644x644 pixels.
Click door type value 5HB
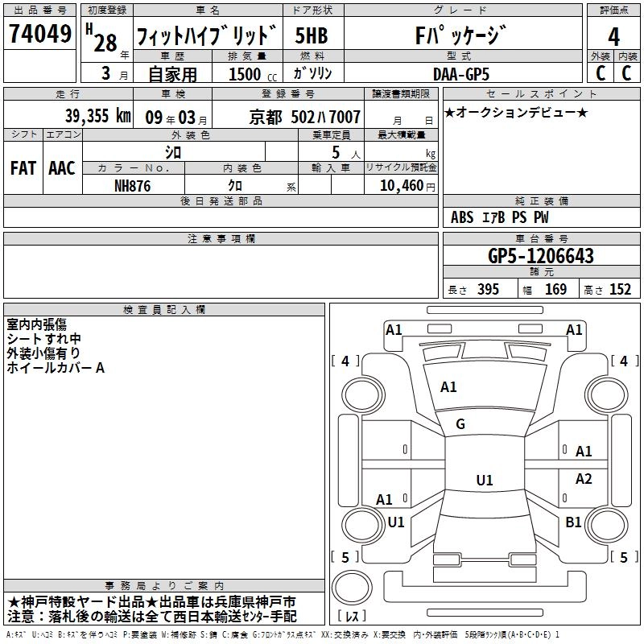(x=312, y=35)
